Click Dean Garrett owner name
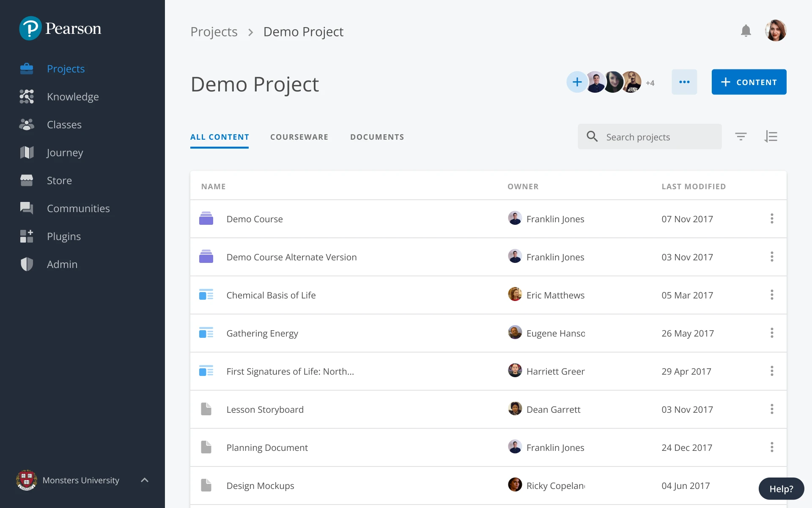 tap(553, 410)
